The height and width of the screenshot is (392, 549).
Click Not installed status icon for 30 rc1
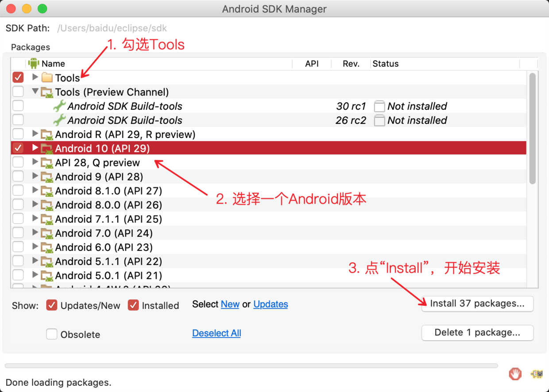(x=379, y=106)
